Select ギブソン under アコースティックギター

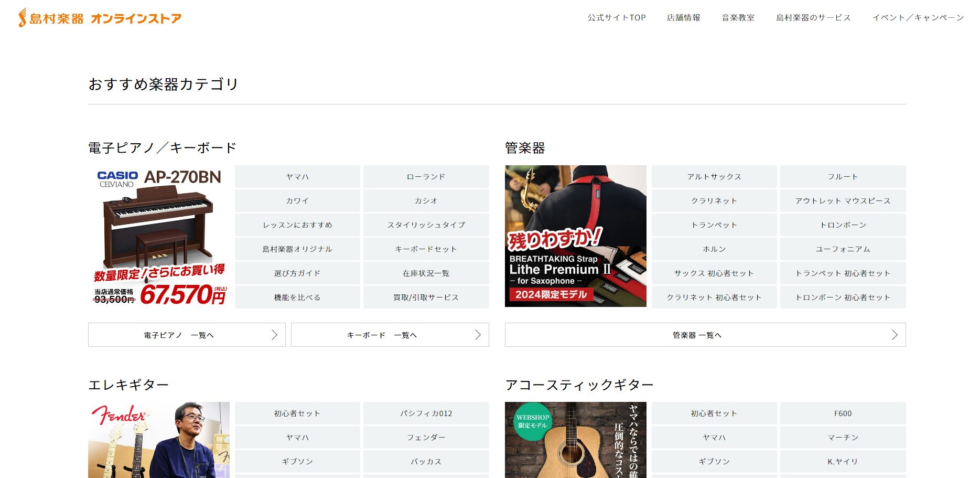pyautogui.click(x=714, y=462)
